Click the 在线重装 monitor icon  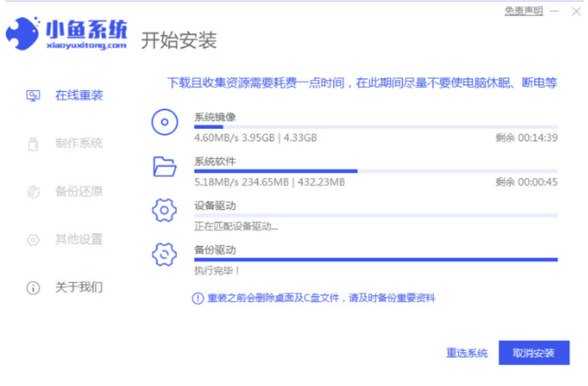point(33,96)
